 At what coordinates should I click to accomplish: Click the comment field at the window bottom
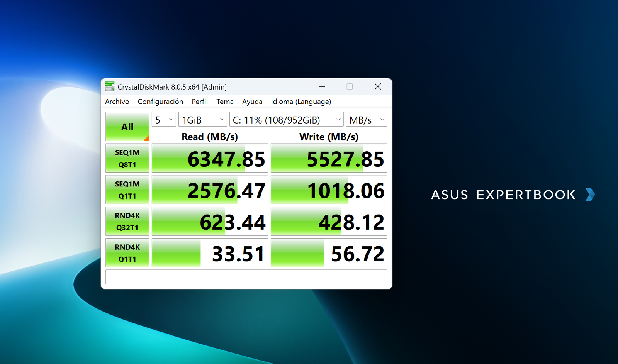point(246,277)
